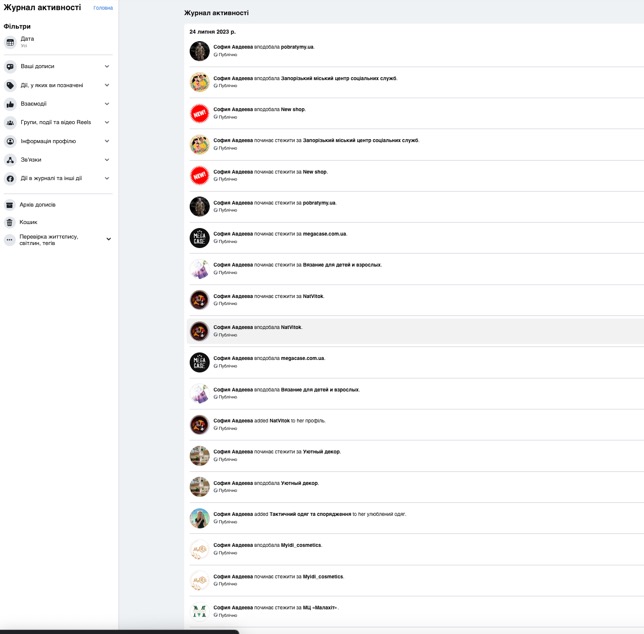The height and width of the screenshot is (634, 644).
Task: Open the pobratymy.ua link in first entry
Action: point(297,47)
